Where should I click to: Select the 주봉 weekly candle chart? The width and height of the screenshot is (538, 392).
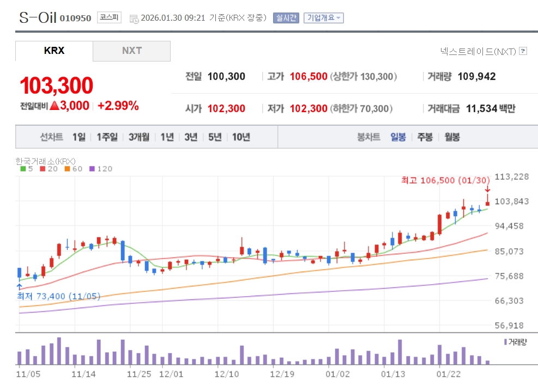[x=425, y=137]
